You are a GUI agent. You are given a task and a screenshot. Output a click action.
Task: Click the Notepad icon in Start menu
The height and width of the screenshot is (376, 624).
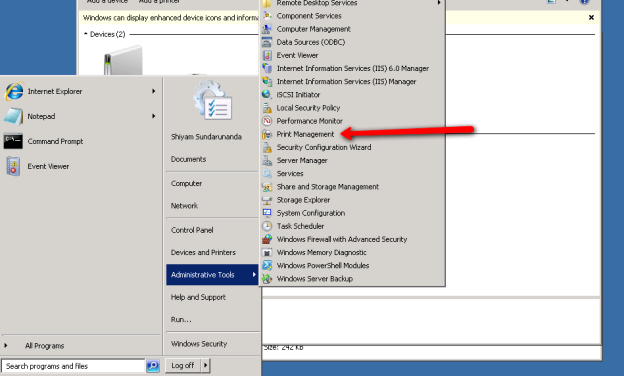[14, 116]
